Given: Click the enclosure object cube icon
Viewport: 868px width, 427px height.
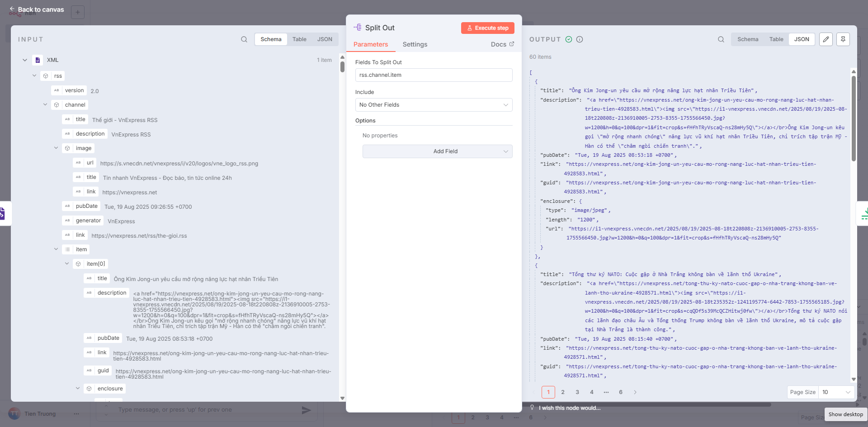Looking at the screenshot, I should tap(89, 389).
